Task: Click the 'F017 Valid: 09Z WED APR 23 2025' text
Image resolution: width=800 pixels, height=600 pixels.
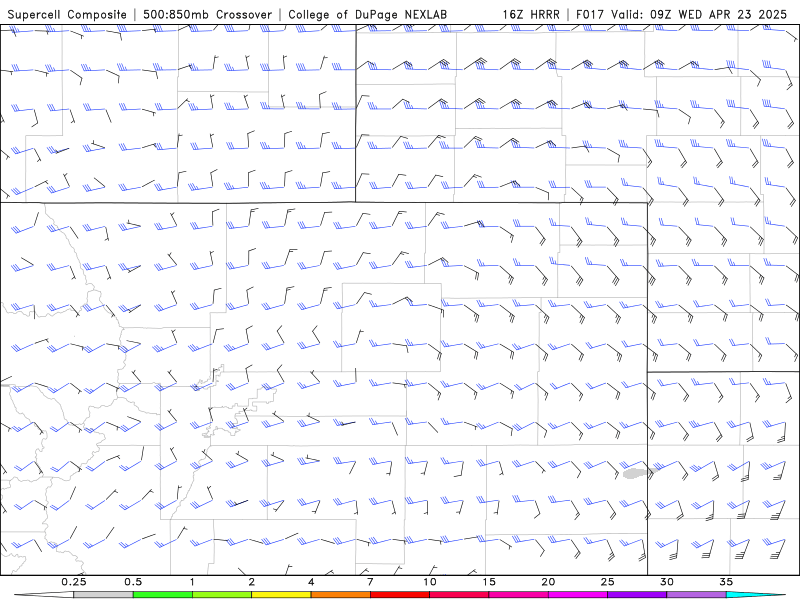Action: tap(682, 15)
